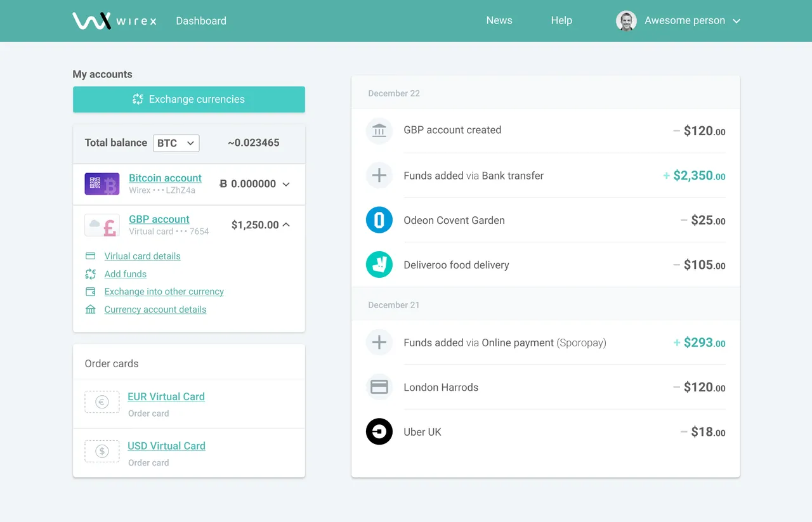Screen dimensions: 812x522
Task: Open the News nav item
Action: coord(499,20)
